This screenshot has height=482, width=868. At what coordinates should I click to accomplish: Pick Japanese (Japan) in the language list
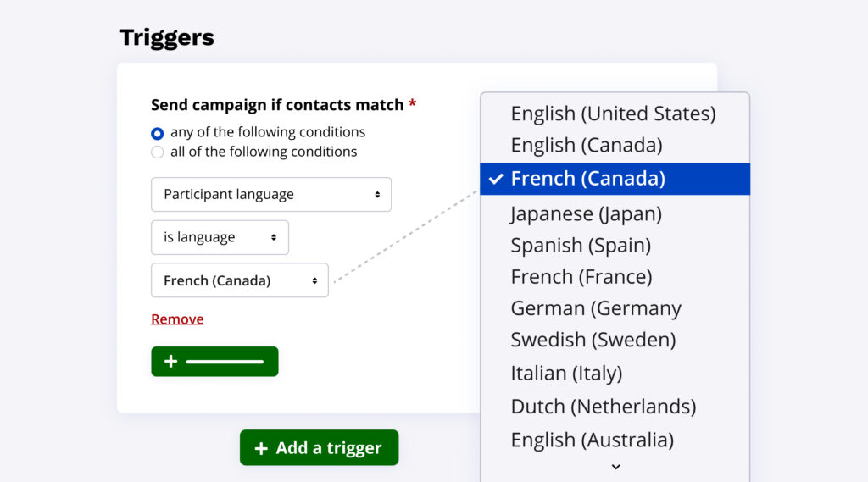click(x=586, y=214)
